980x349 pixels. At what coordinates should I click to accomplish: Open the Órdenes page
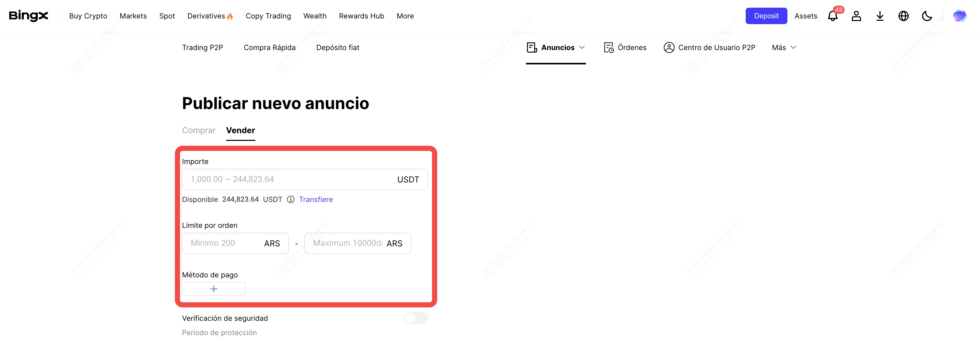[x=625, y=47]
